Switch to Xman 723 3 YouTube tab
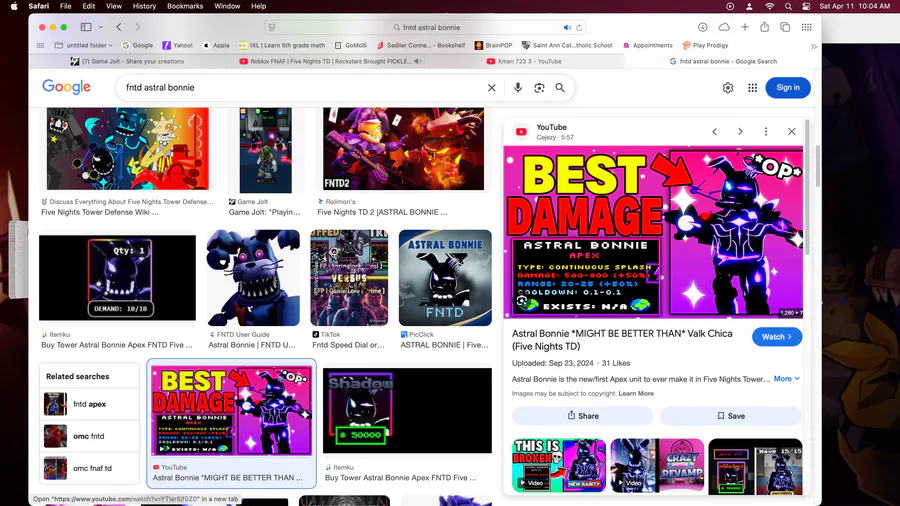 (x=523, y=61)
